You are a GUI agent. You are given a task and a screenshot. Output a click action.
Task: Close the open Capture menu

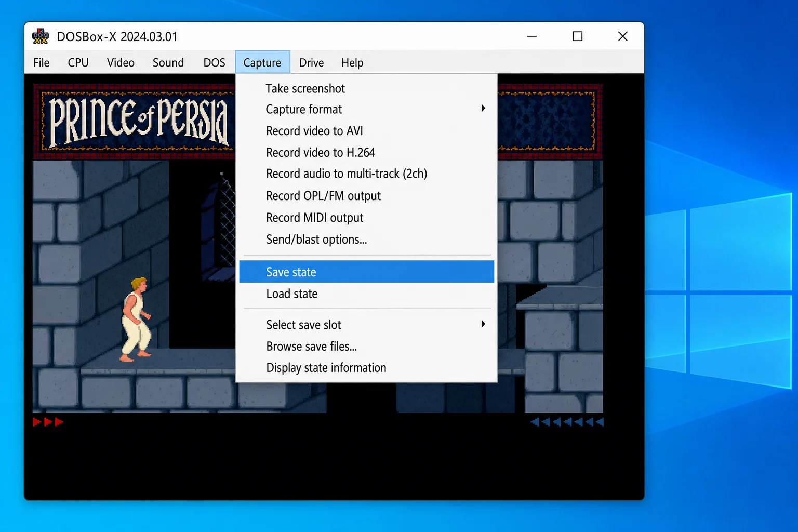coord(262,62)
